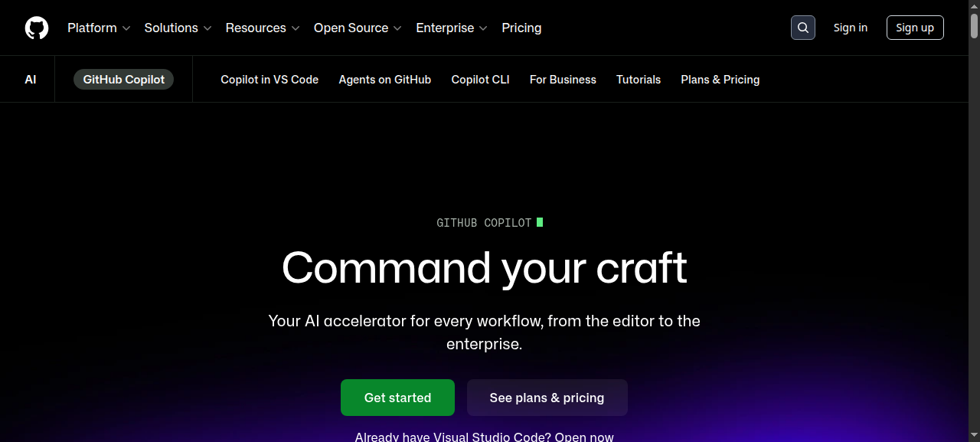Click the Command your craft heading
Screen dimensions: 980x442
(x=485, y=268)
